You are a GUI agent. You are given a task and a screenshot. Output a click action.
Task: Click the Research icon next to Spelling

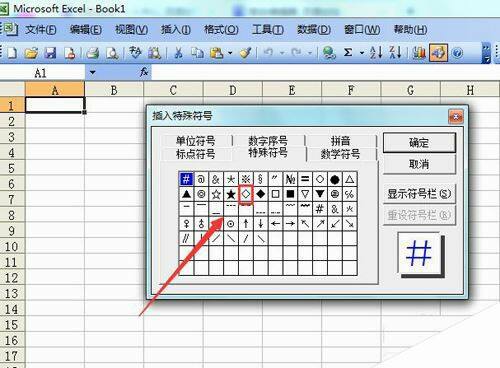(154, 53)
